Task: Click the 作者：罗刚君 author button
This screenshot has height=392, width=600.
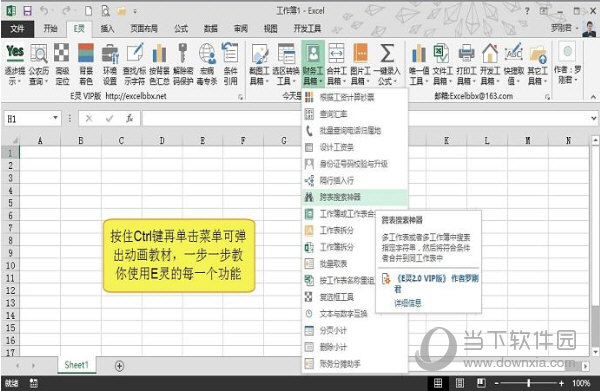Action: [x=567, y=64]
